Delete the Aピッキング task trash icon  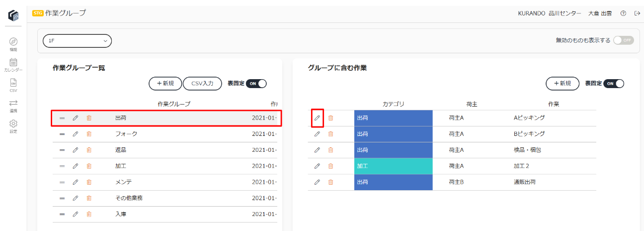(x=331, y=118)
